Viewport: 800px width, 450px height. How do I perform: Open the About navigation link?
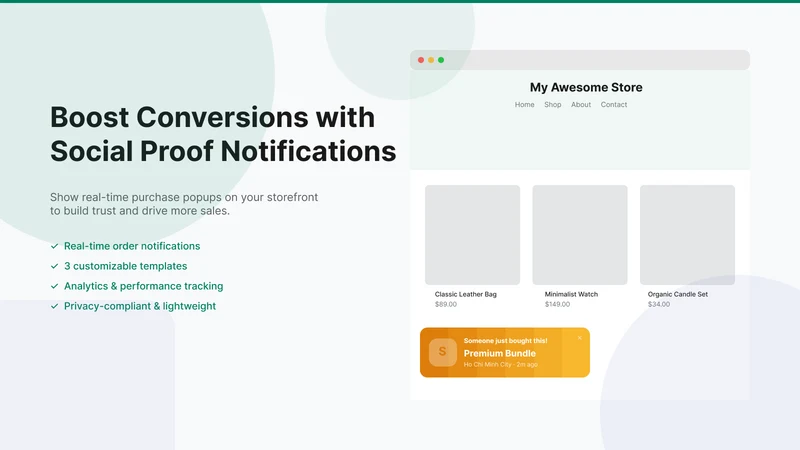[x=581, y=105]
